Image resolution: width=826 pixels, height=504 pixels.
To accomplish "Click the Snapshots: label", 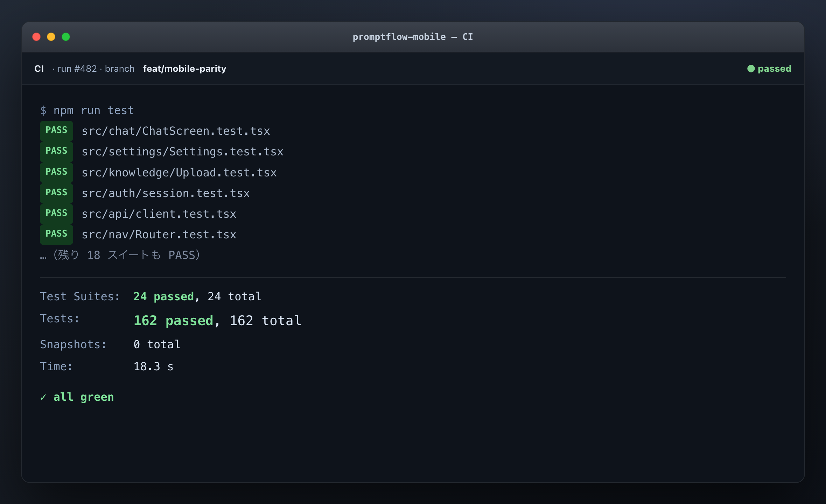I will point(73,345).
